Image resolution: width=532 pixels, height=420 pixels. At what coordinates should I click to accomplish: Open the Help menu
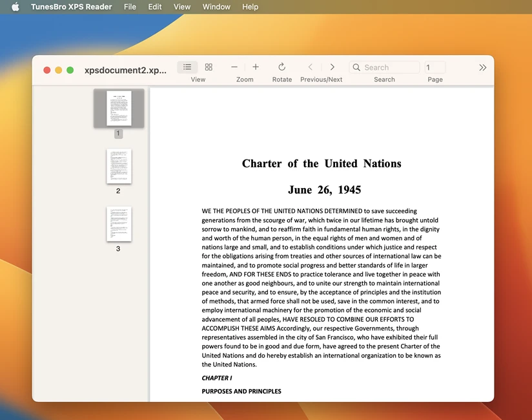[x=250, y=6]
